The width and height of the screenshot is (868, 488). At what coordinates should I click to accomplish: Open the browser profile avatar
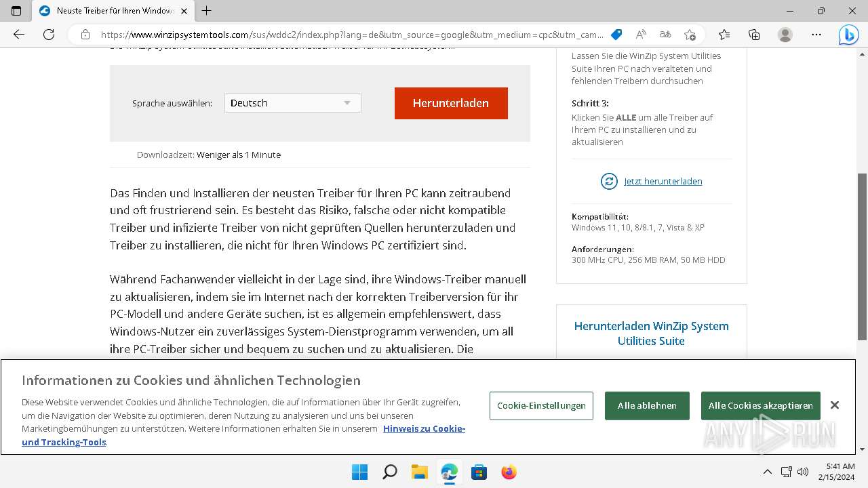coord(785,35)
